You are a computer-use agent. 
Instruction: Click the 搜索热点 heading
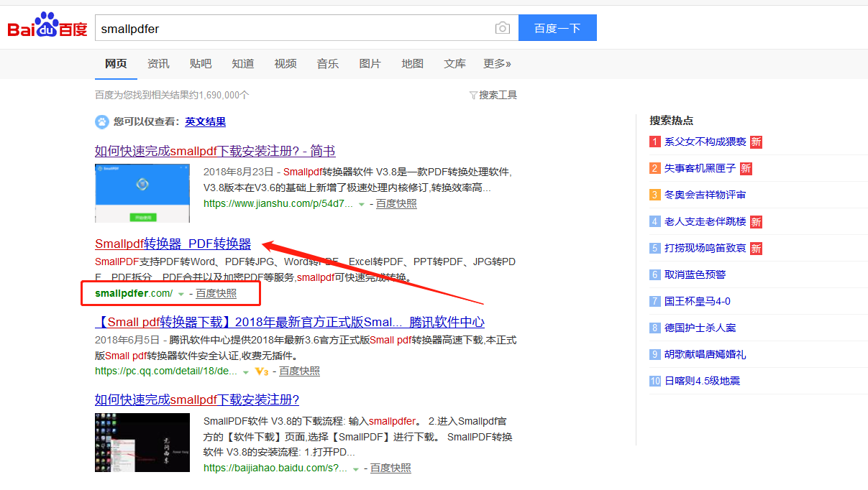(x=672, y=121)
